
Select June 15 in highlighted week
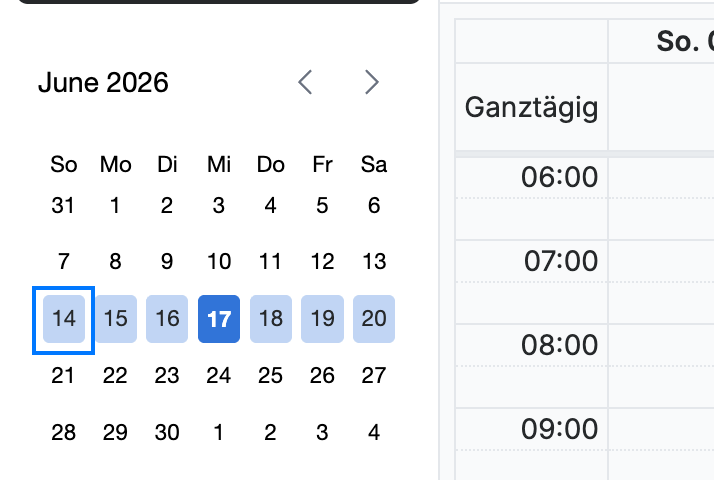[x=116, y=319]
